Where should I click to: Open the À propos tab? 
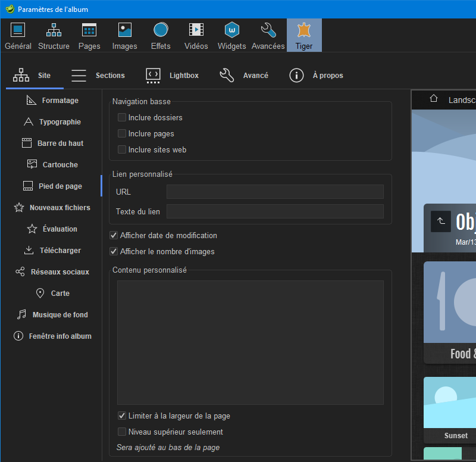316,76
